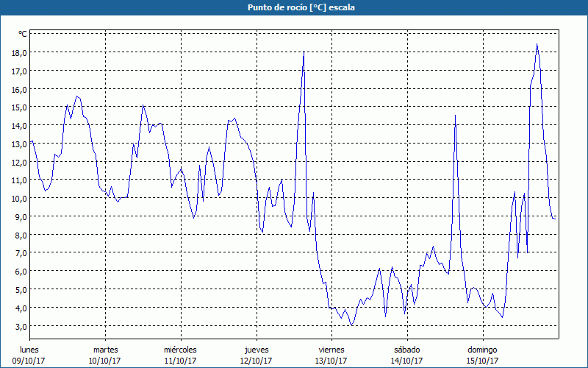Select the 'domingo' day label
Image resolution: width=588 pixels, height=368 pixels.
[481, 349]
